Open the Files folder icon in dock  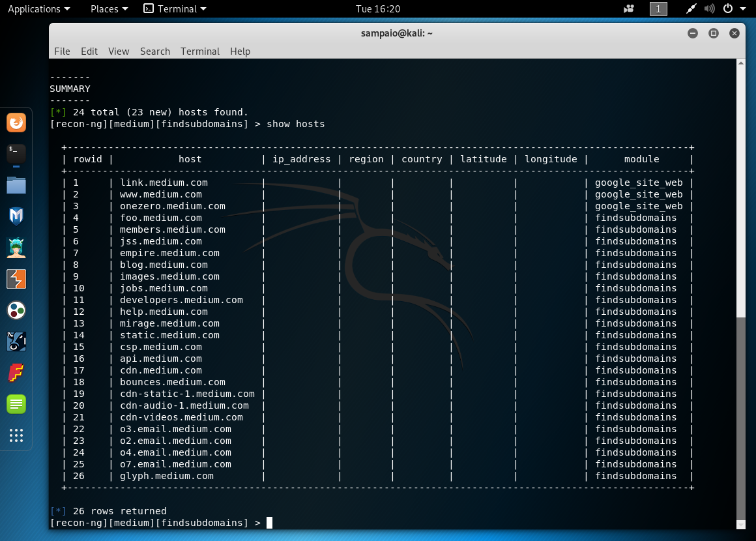16,185
